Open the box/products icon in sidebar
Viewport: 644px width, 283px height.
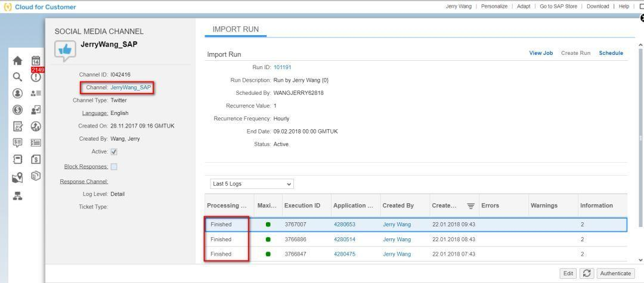coord(36,176)
